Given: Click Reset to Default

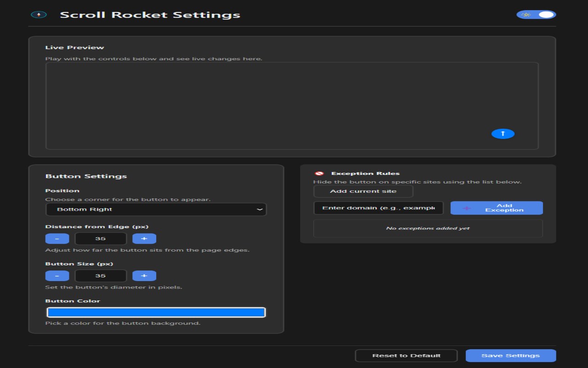Looking at the screenshot, I should click(x=406, y=356).
